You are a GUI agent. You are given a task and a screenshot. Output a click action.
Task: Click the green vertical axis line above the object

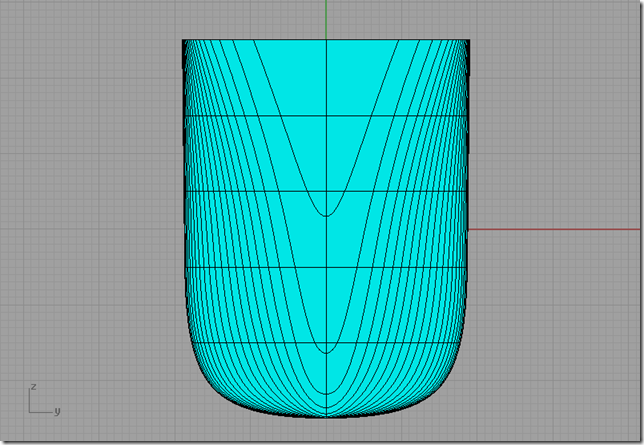pos(327,20)
